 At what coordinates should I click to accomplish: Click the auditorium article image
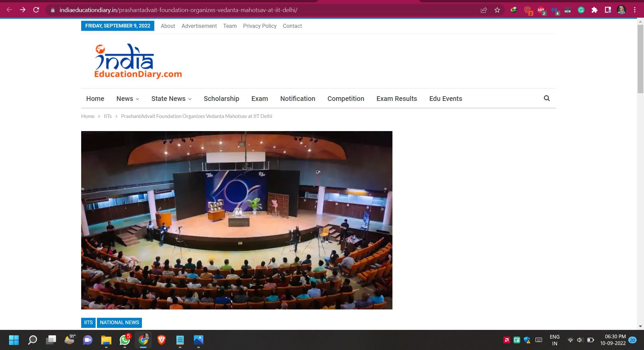236,220
